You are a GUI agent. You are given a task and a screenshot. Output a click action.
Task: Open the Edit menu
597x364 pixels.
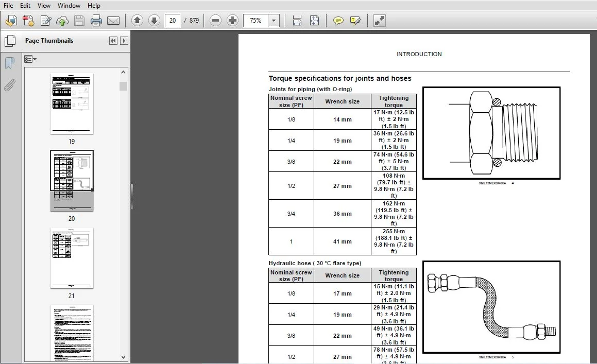pos(25,5)
